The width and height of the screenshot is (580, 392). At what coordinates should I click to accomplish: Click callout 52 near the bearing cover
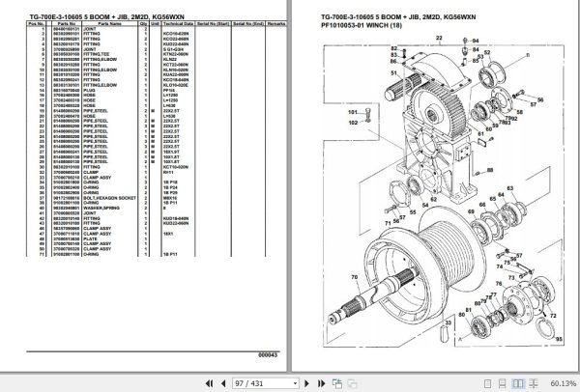(x=487, y=53)
